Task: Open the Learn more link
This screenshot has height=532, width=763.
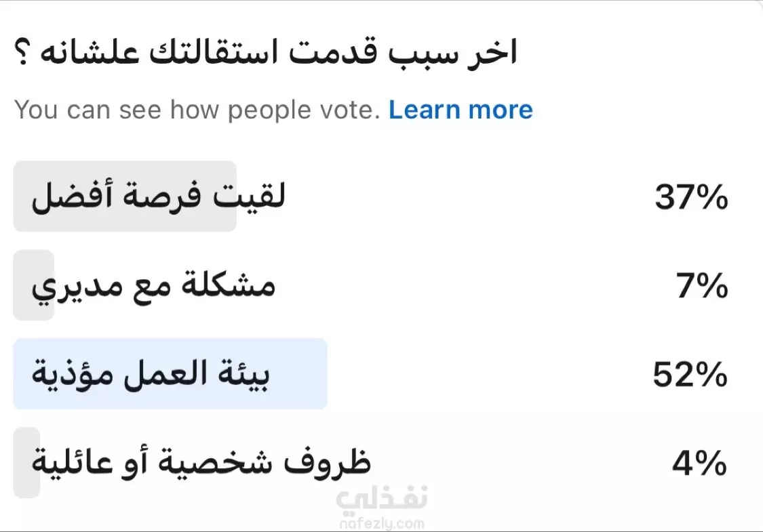Action: tap(461, 110)
